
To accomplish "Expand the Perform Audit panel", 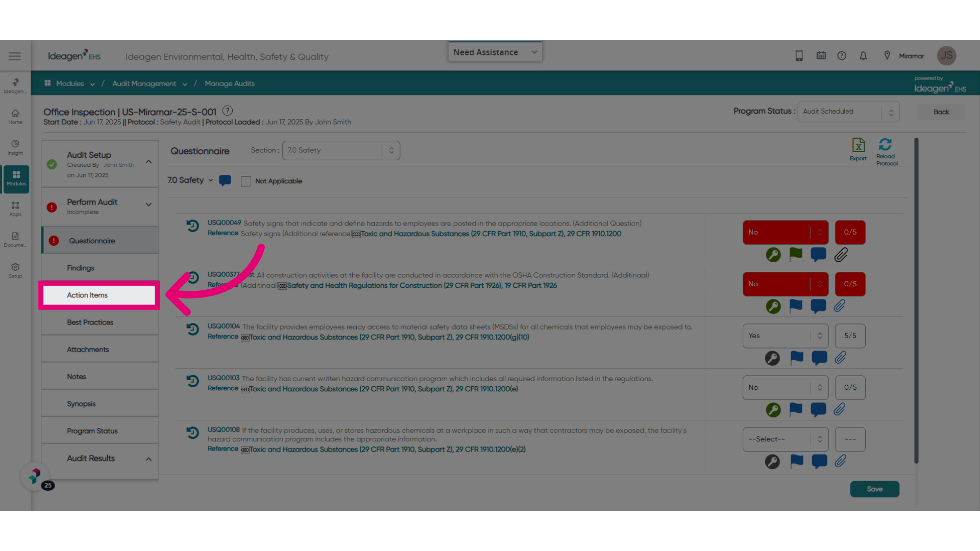I will click(149, 205).
